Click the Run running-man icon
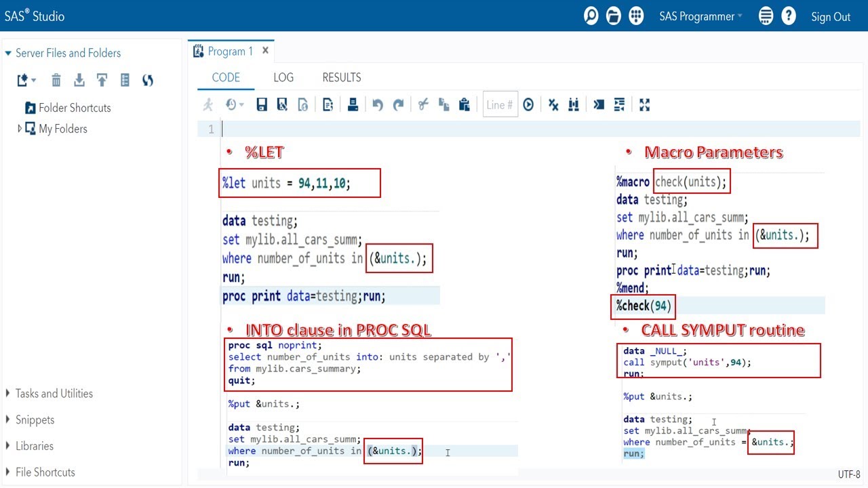The width and height of the screenshot is (868, 488). point(208,104)
